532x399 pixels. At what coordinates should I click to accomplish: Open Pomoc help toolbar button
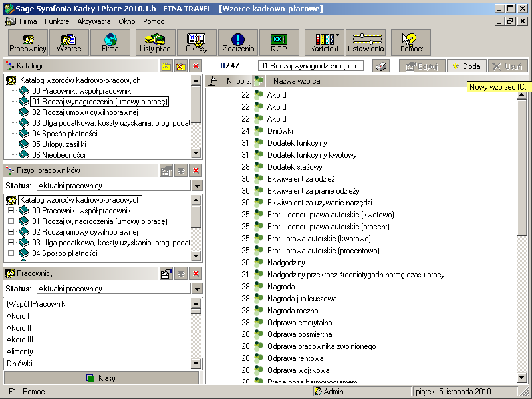click(x=411, y=43)
